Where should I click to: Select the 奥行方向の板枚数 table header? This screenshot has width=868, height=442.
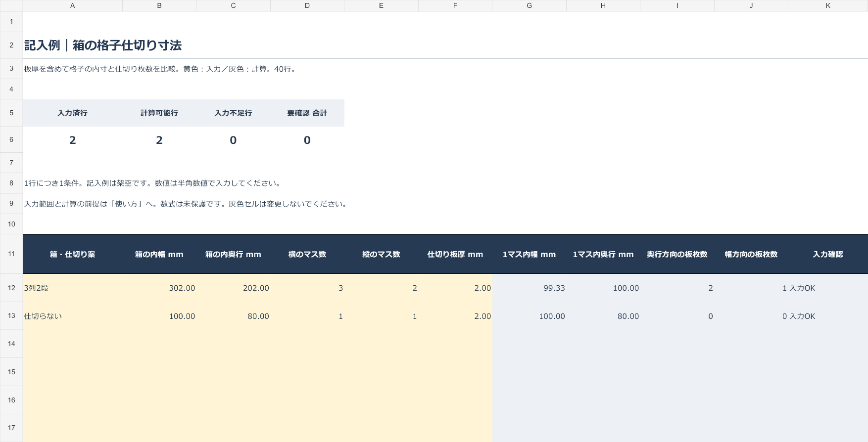(x=677, y=255)
